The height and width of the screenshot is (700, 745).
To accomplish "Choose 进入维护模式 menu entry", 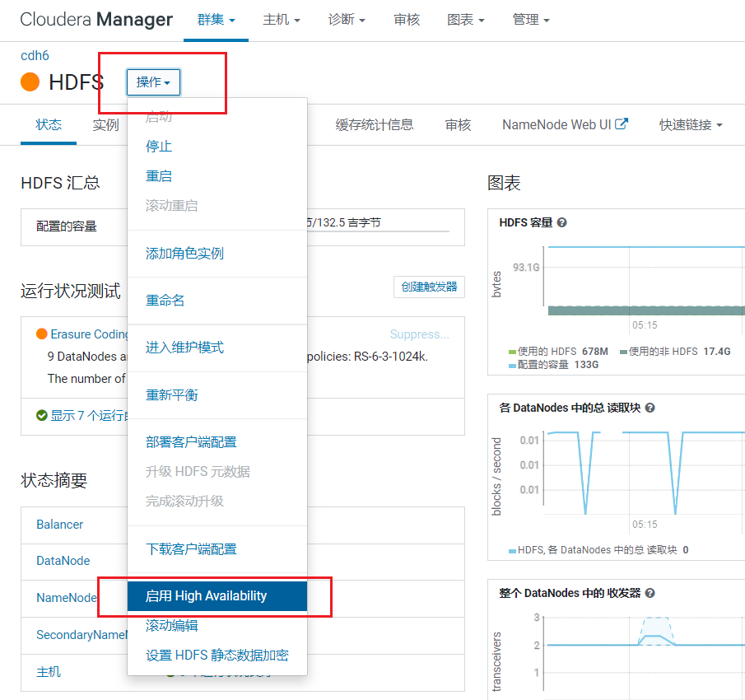I will click(x=217, y=348).
